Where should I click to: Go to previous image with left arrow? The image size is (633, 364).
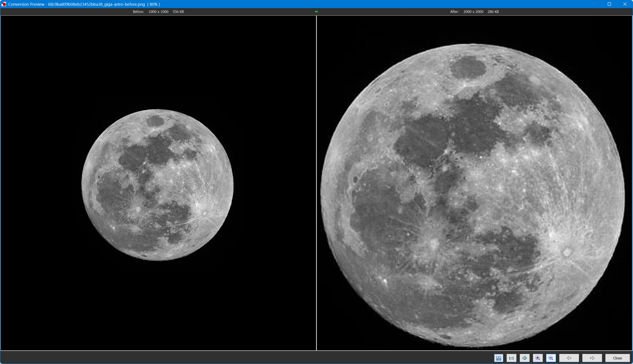coord(569,358)
